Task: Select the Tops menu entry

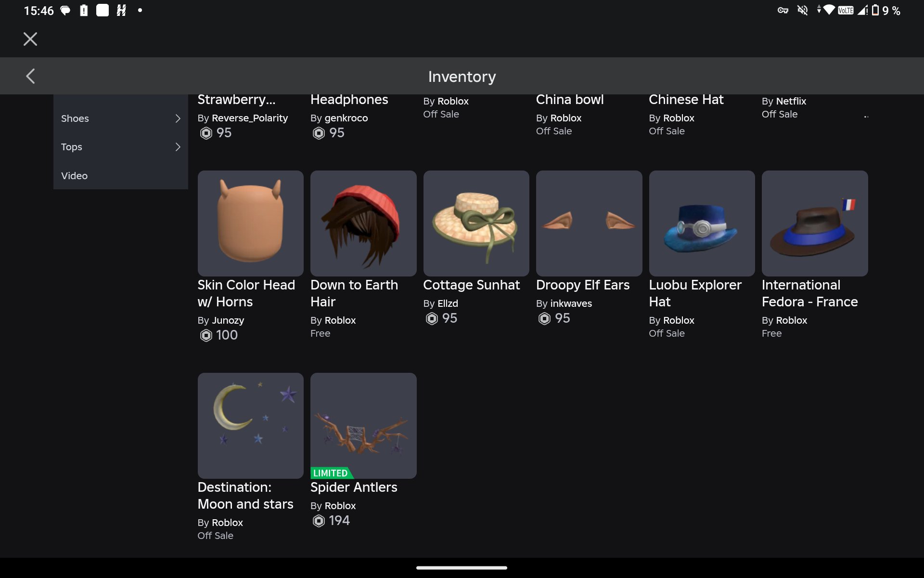Action: tap(120, 147)
